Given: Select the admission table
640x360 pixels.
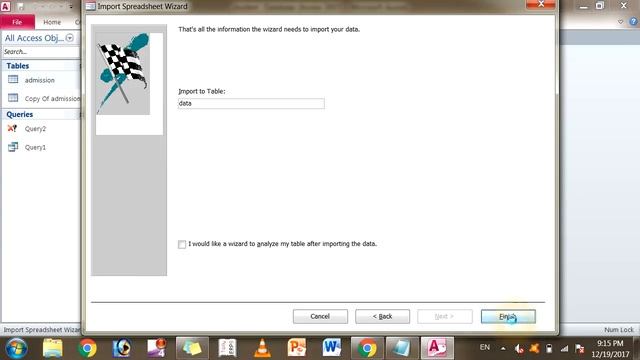Looking at the screenshot, I should [40, 80].
